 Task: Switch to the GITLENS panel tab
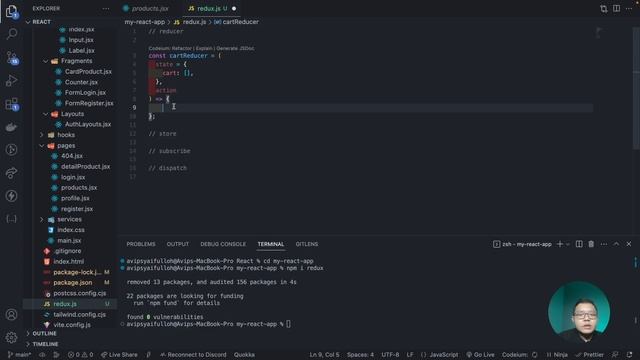(x=307, y=244)
